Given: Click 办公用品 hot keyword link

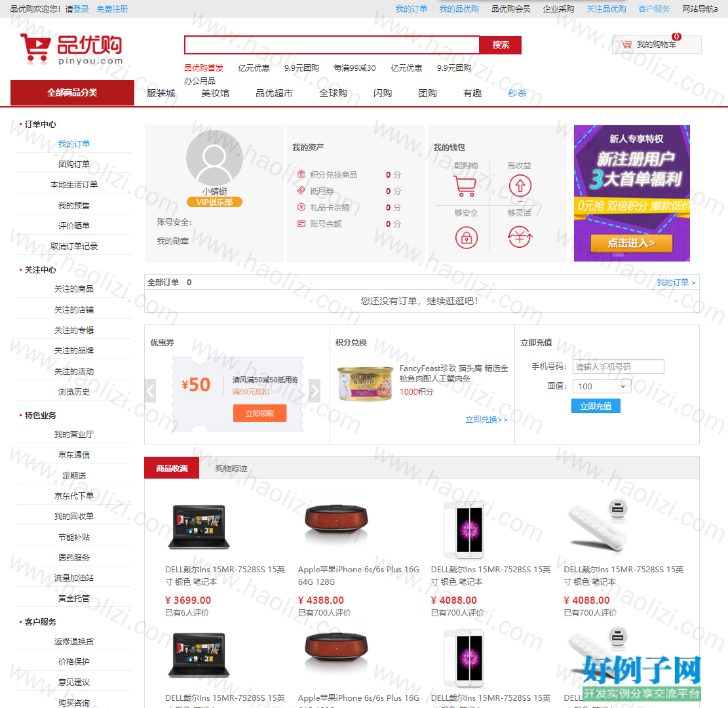Looking at the screenshot, I should [x=200, y=81].
